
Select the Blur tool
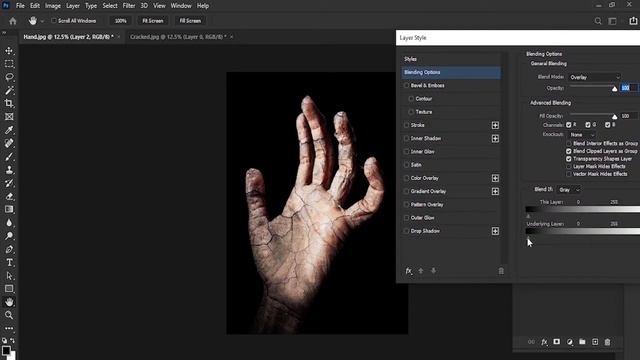click(9, 223)
